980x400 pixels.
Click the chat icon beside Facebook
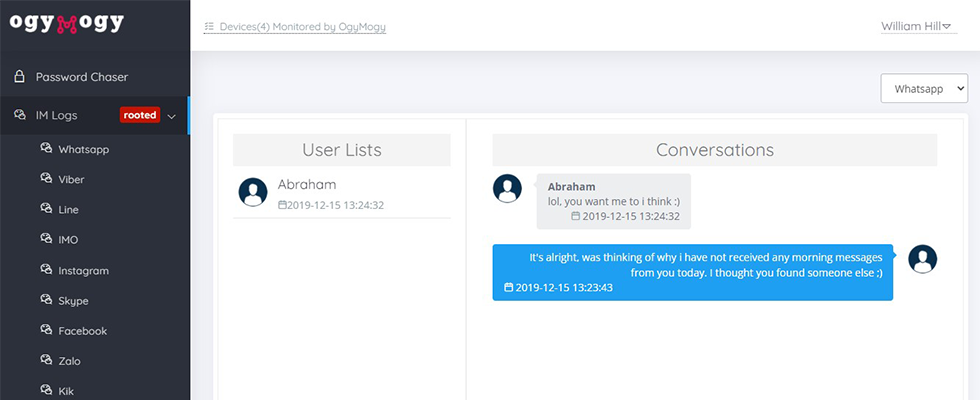tap(46, 329)
